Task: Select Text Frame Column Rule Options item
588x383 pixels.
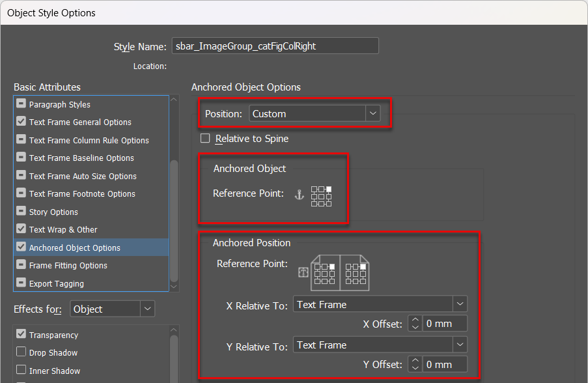Action: click(x=91, y=140)
